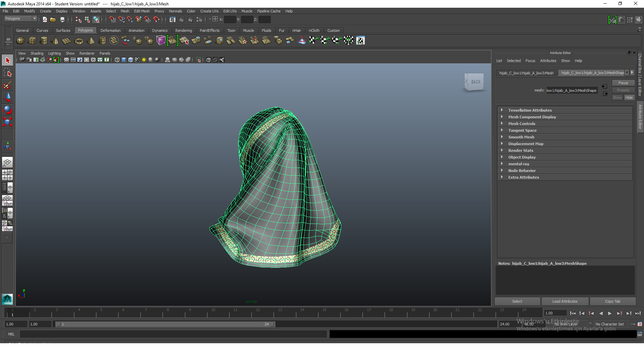
Task: Select the Paint Selection tool
Action: (7, 85)
